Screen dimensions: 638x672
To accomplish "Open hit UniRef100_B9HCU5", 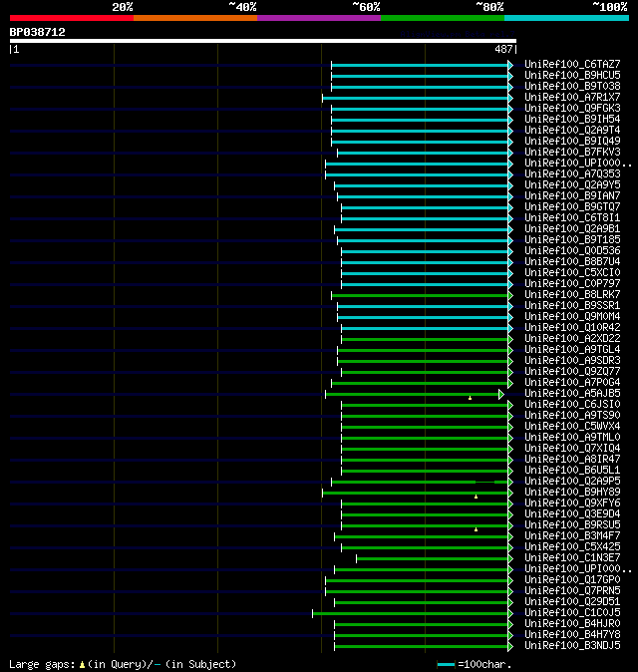I will (x=572, y=76).
